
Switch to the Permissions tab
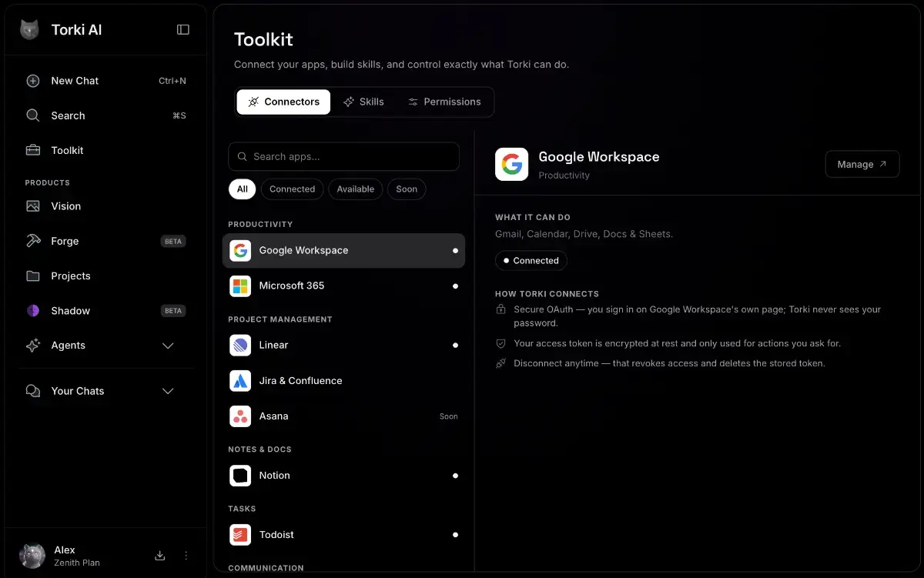444,102
